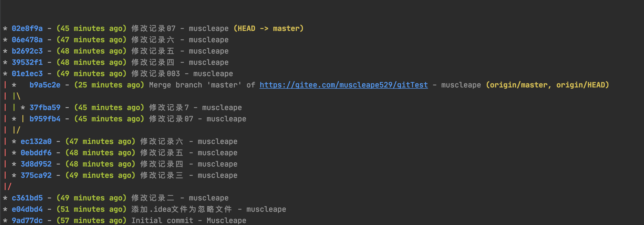Select commit hash b959fb4
The image size is (644, 225).
[x=45, y=119]
